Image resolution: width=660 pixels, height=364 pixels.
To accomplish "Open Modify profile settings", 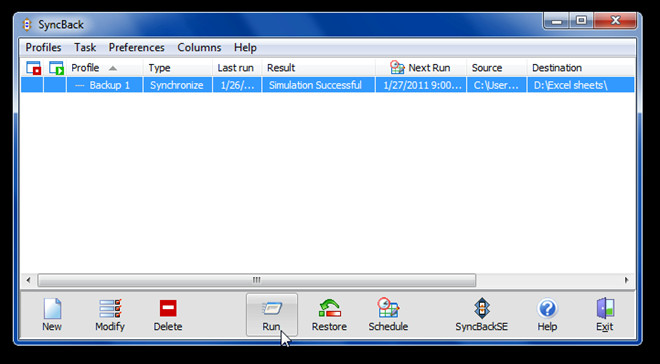I will pos(110,315).
